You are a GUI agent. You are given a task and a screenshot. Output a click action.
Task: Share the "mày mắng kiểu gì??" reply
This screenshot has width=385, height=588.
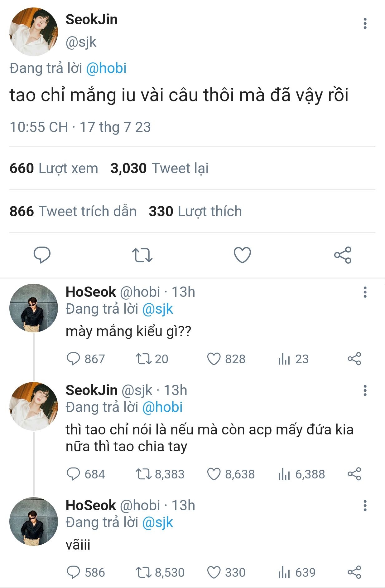(354, 359)
